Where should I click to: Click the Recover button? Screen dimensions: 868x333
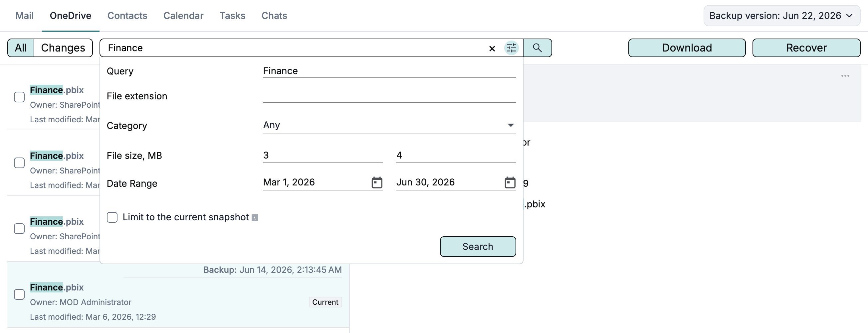click(806, 48)
